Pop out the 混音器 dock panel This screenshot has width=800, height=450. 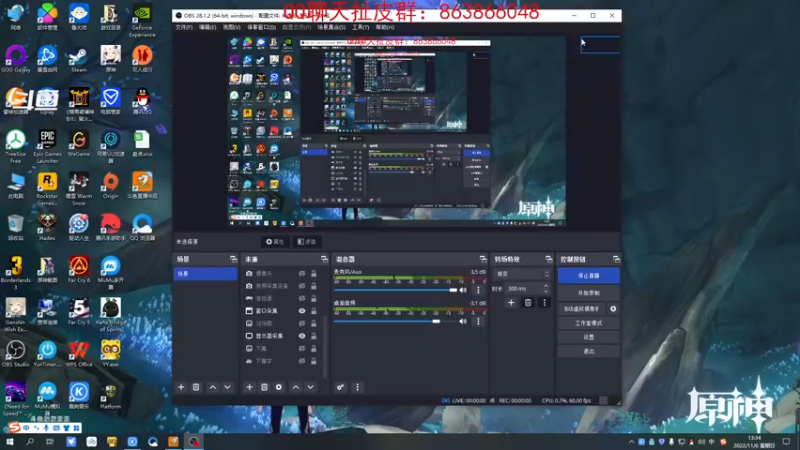(x=483, y=259)
